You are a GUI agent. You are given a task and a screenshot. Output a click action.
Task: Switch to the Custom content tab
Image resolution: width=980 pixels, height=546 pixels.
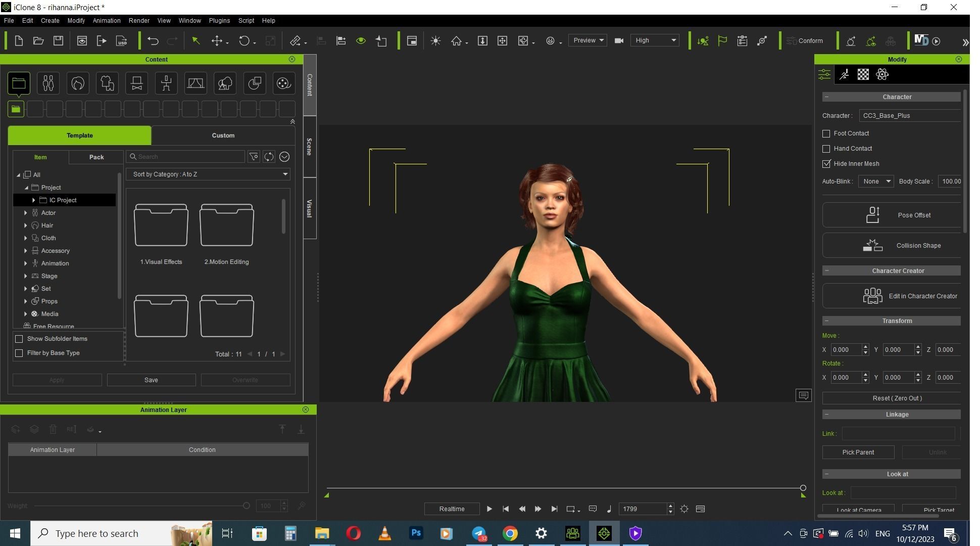click(x=223, y=135)
